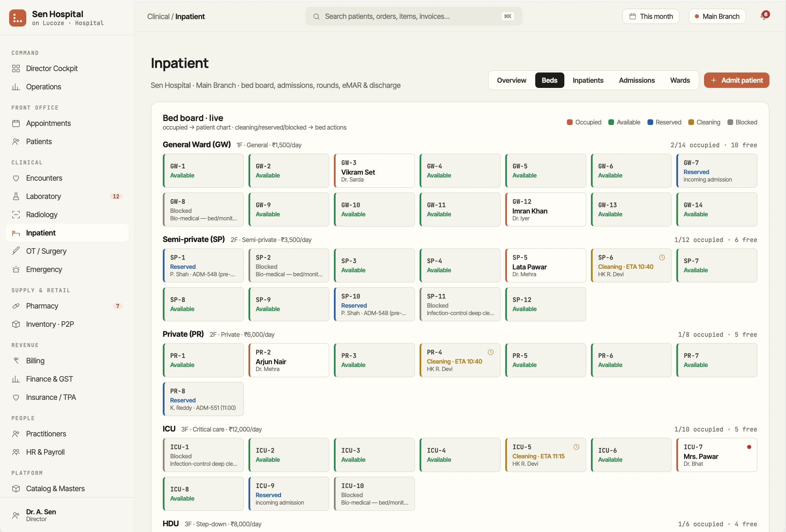Open the Main Branch selector
Image resolution: width=786 pixels, height=532 pixels.
(717, 16)
